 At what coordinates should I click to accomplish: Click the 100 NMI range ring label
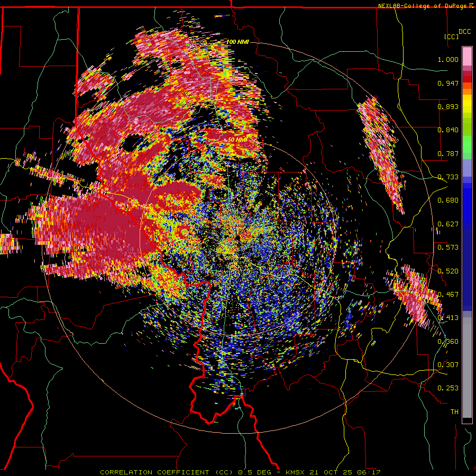[237, 42]
